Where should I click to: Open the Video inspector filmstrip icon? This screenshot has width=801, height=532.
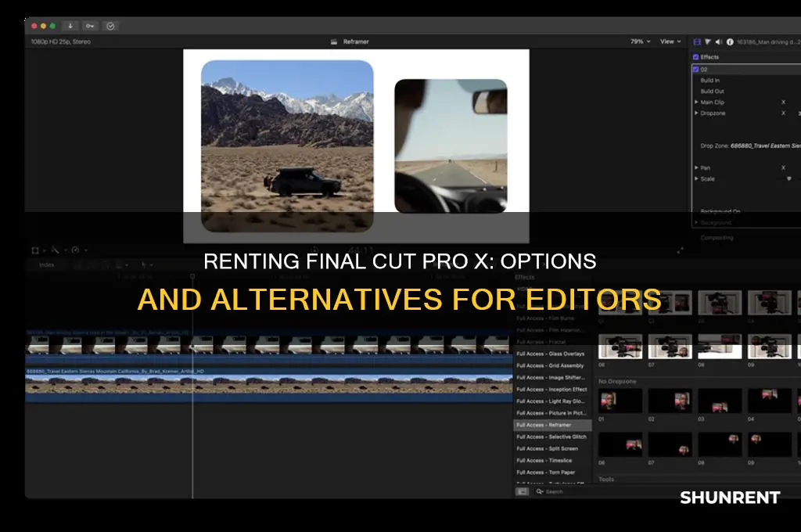[697, 42]
